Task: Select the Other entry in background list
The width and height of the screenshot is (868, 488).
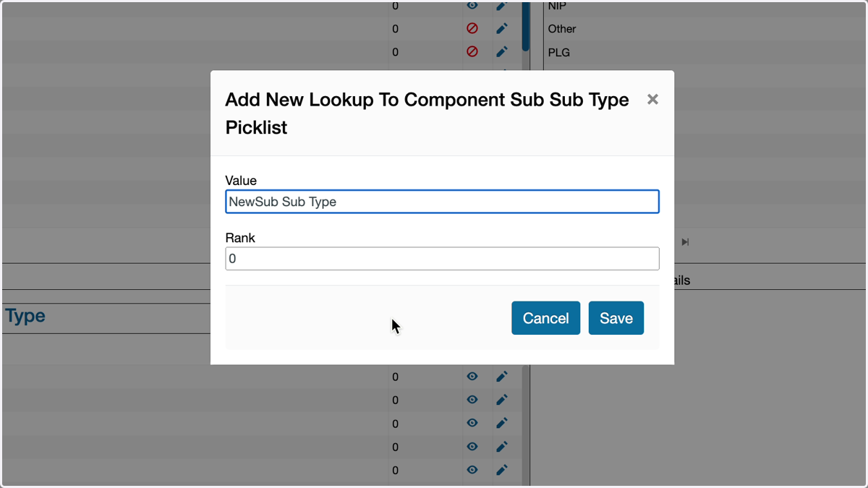Action: pyautogui.click(x=562, y=29)
